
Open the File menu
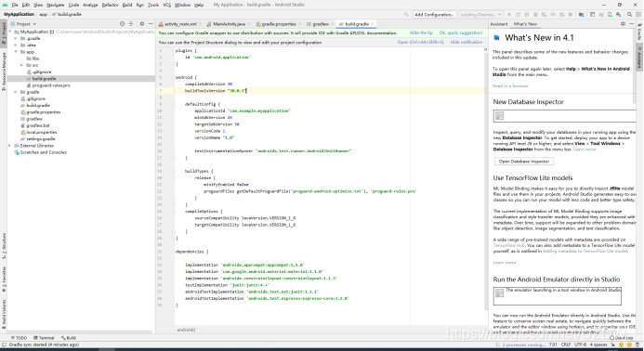coord(15,5)
